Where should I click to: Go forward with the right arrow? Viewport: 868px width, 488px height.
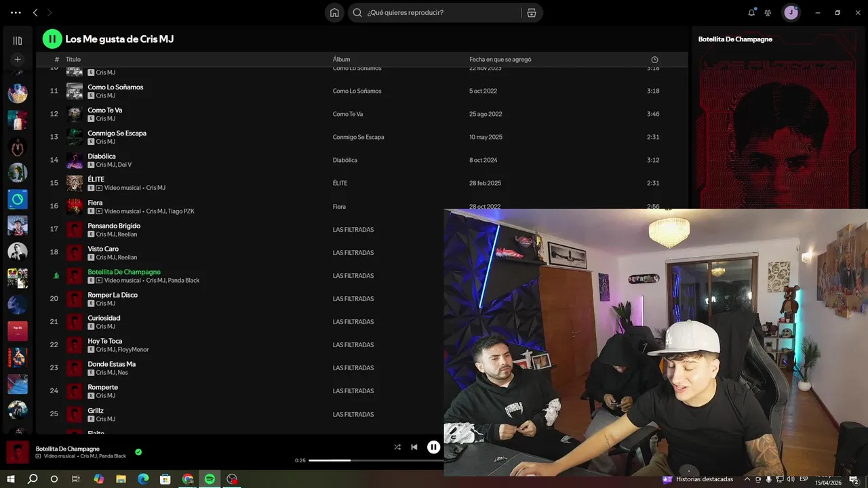coord(50,12)
